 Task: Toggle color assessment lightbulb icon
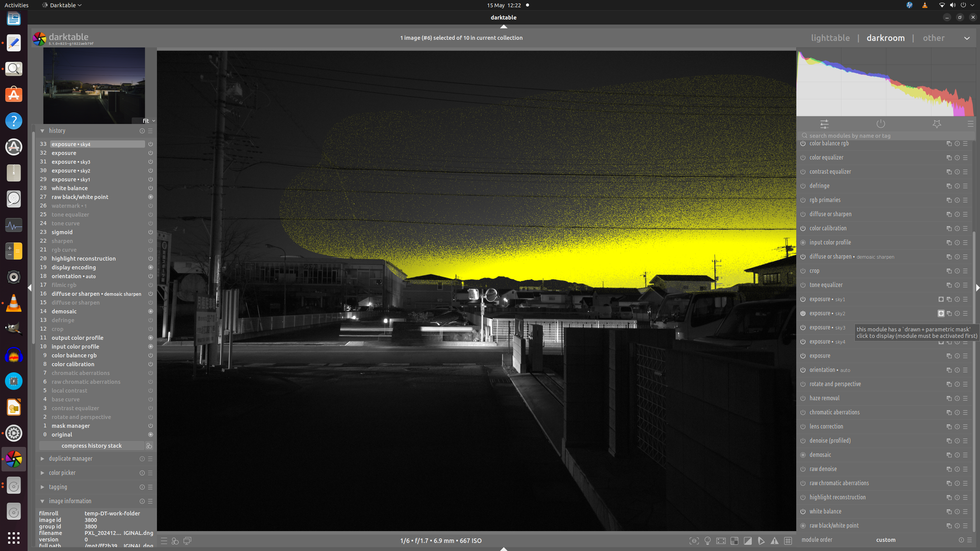click(x=707, y=541)
